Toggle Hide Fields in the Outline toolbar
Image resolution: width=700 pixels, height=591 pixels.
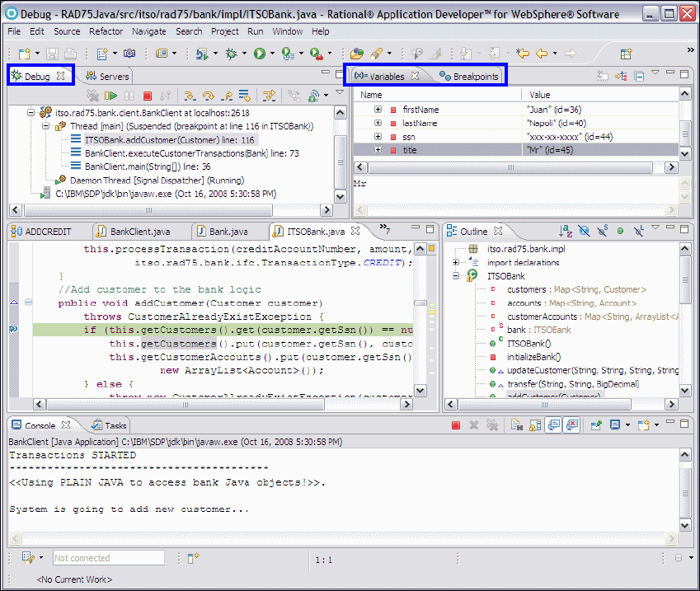(x=585, y=232)
